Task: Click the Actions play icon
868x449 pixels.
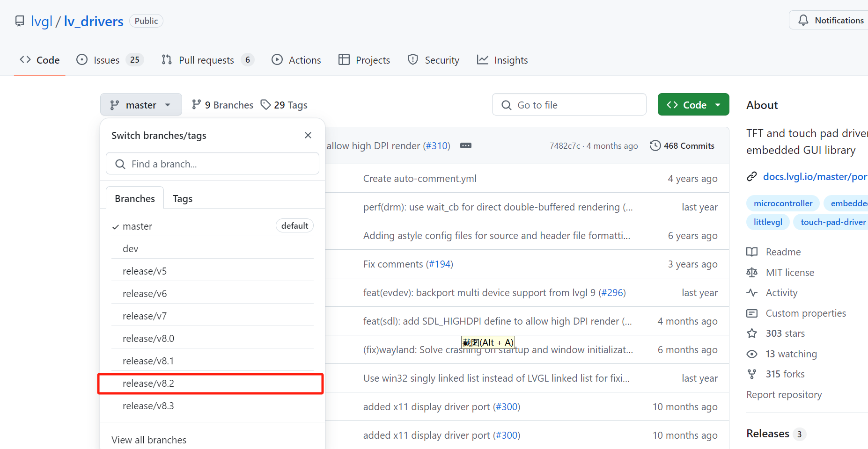Action: (277, 60)
